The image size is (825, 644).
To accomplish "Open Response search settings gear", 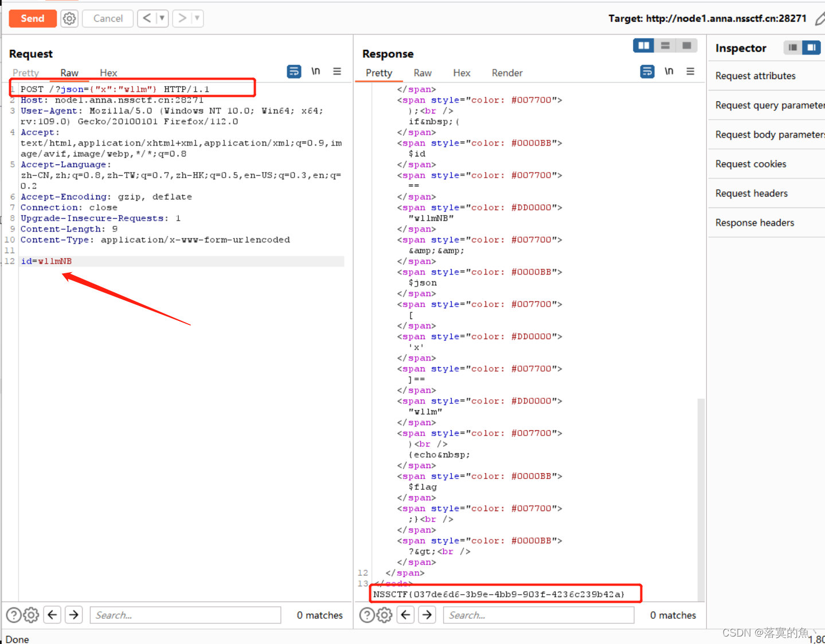I will (385, 615).
